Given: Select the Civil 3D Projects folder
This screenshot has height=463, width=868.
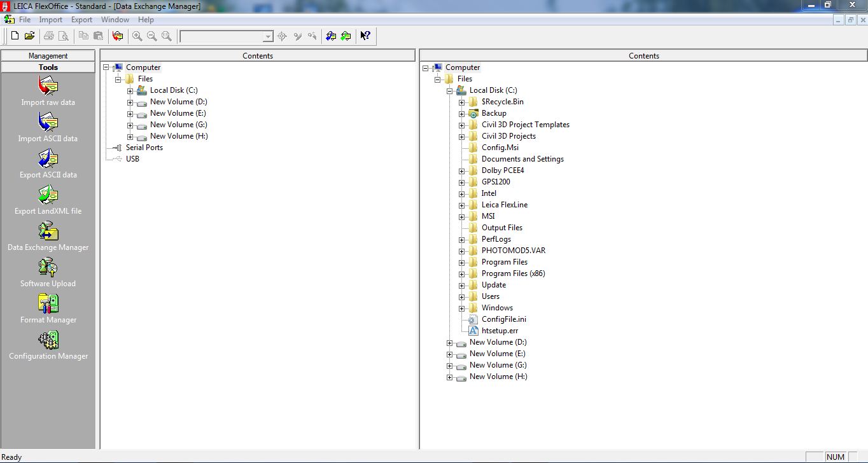Looking at the screenshot, I should (x=508, y=136).
